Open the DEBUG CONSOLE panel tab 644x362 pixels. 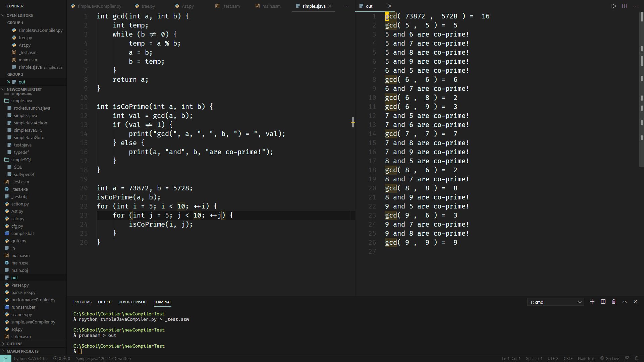point(133,302)
